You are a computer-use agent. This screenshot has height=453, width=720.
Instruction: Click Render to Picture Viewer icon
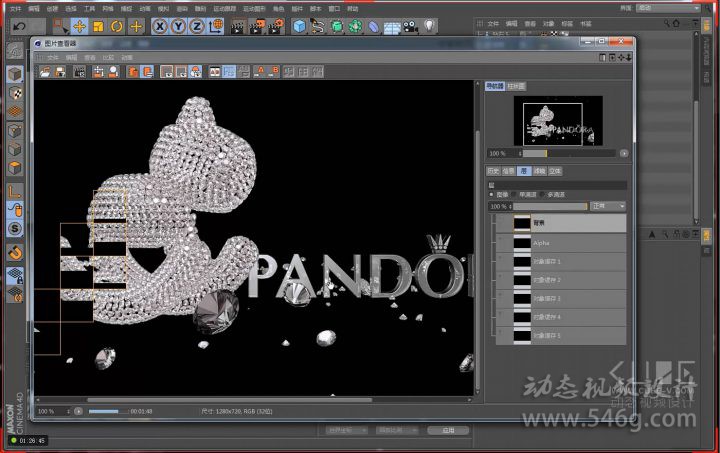tap(257, 27)
